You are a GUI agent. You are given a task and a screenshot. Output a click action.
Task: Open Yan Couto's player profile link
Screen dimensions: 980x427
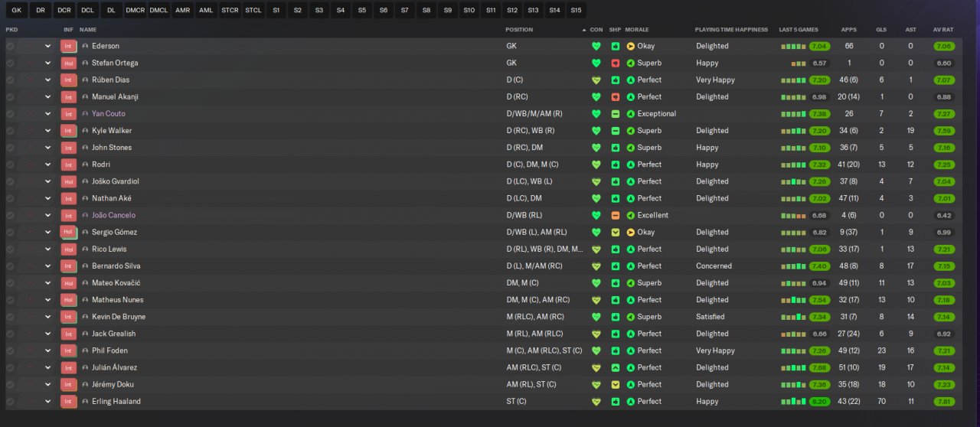coord(108,114)
